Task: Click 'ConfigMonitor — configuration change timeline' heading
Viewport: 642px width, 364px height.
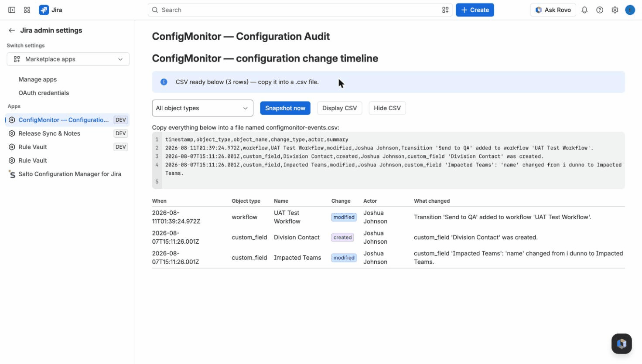Action: [265, 58]
